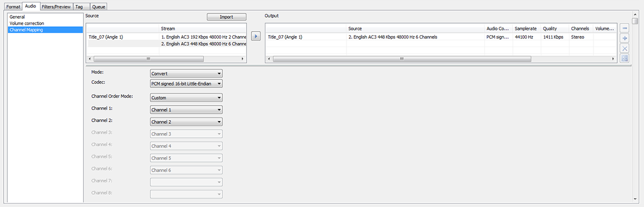Image resolution: width=644 pixels, height=207 pixels.
Task: Select Volume correction in the left list
Action: (45, 24)
